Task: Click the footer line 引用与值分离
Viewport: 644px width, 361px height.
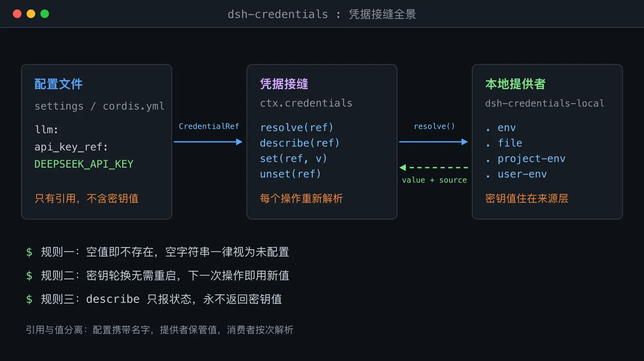Action: [x=160, y=330]
